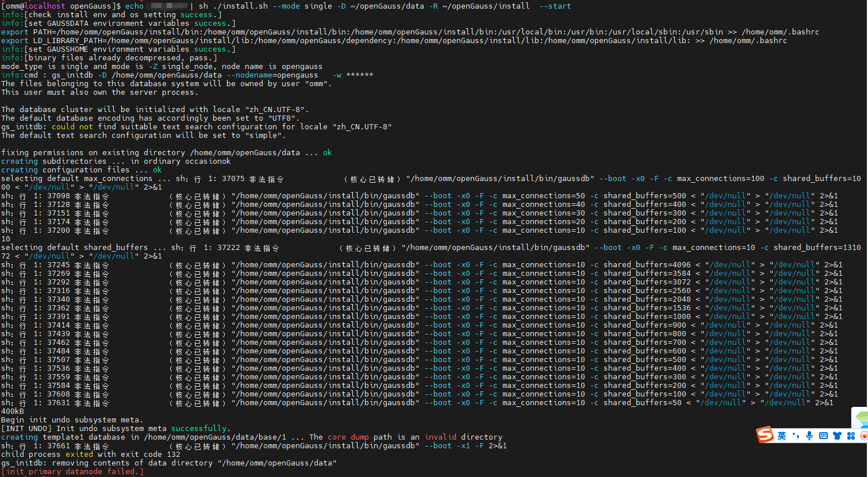Open Sogou voice input microphone
Screen dimensions: 868x477
809,436
